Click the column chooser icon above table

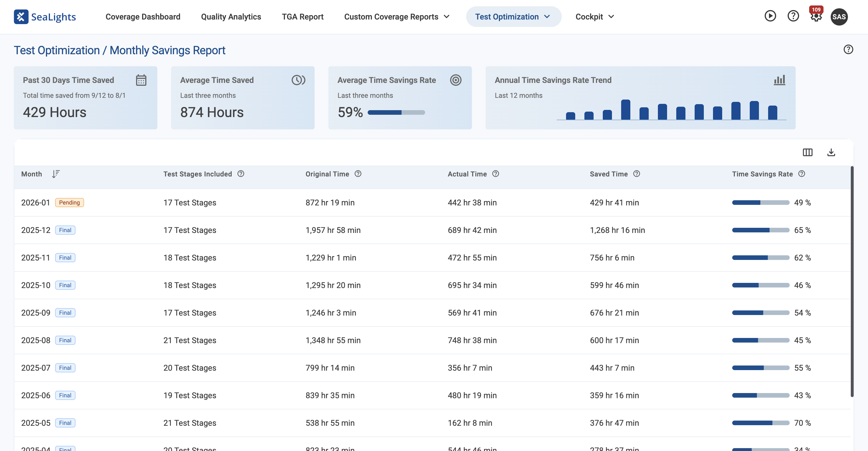point(807,152)
